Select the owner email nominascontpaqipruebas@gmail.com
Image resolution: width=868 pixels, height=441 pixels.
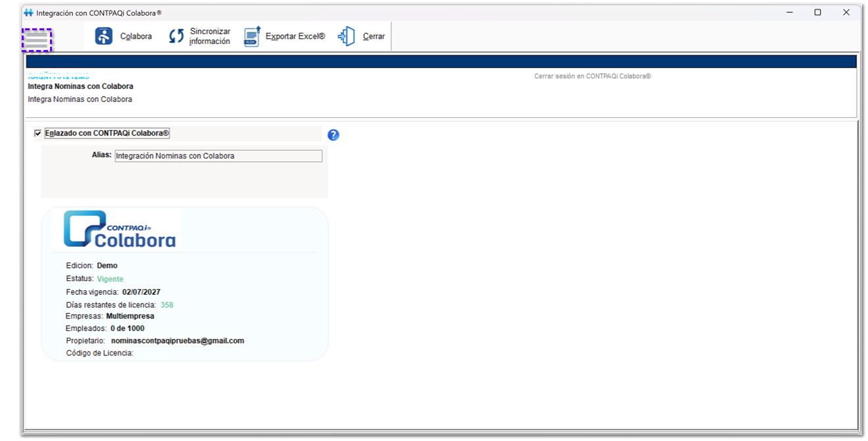tap(178, 341)
